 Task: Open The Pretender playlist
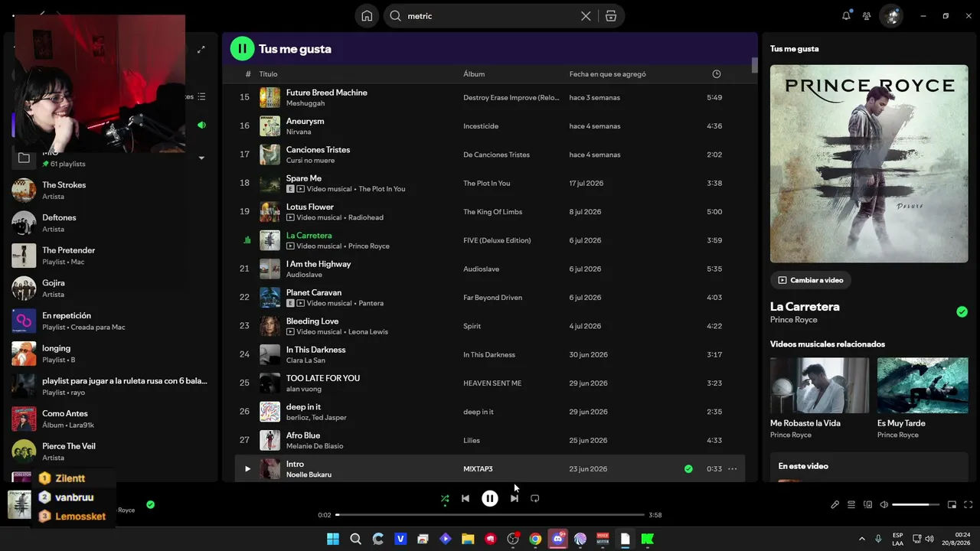(x=111, y=256)
